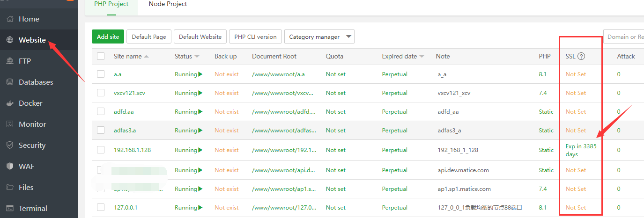Image resolution: width=644 pixels, height=218 pixels.
Task: Switch to the Node Project tab
Action: (168, 4)
